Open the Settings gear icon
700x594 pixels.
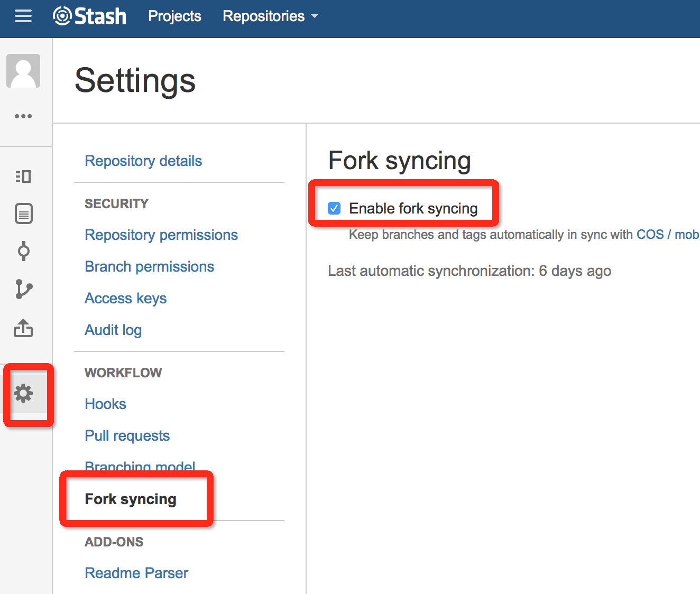coord(23,393)
